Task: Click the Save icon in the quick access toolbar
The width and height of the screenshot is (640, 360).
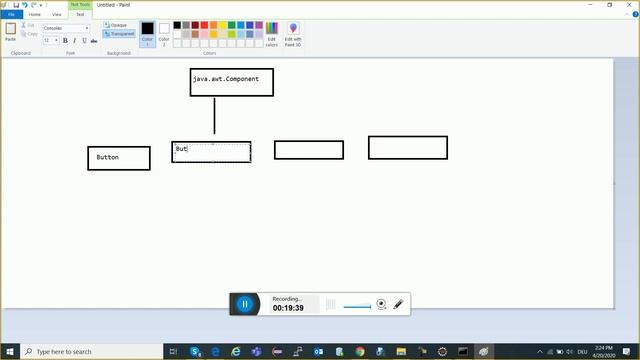Action: (16, 5)
